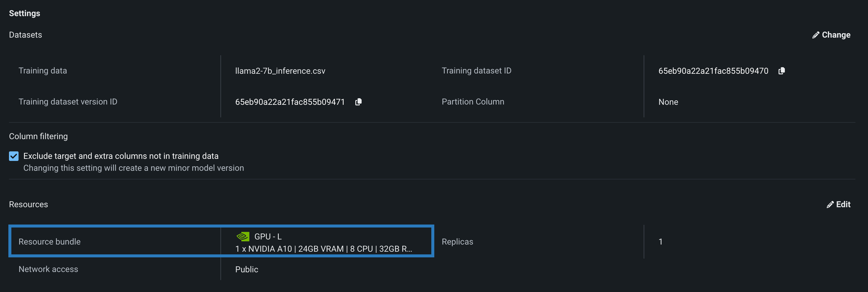Click the Column filtering section heading
This screenshot has height=292, width=868.
pos(38,136)
